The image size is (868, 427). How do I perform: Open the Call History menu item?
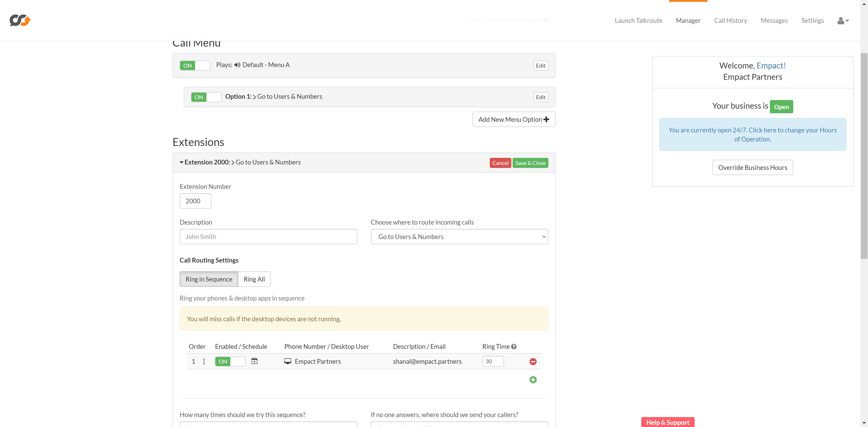click(730, 21)
